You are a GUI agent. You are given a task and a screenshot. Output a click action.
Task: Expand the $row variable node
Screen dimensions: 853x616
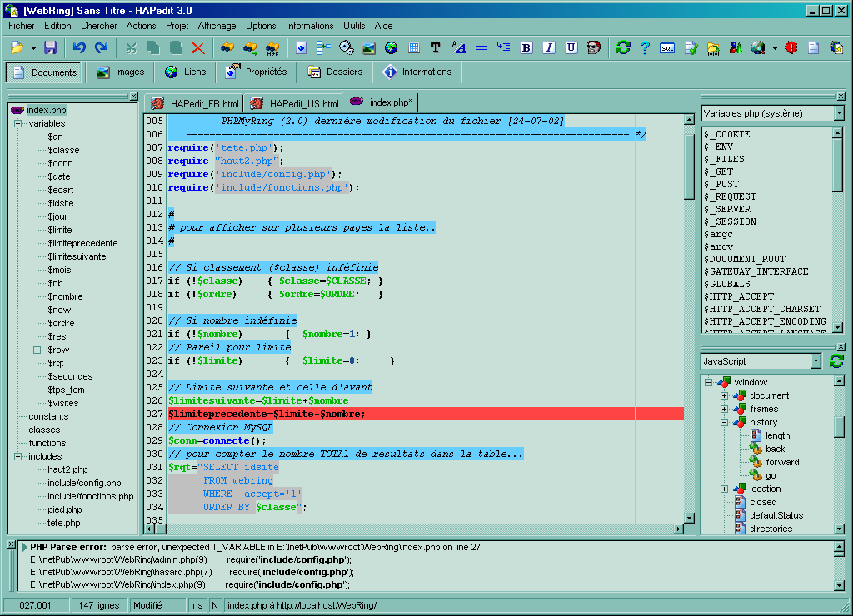coord(37,350)
